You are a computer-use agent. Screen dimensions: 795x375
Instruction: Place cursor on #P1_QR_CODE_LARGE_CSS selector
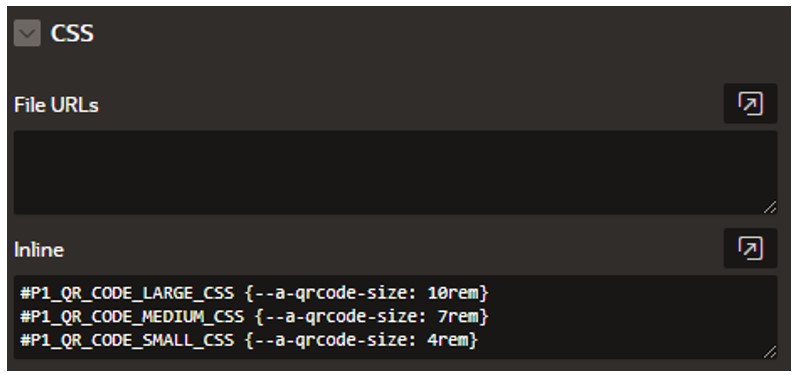click(x=127, y=293)
